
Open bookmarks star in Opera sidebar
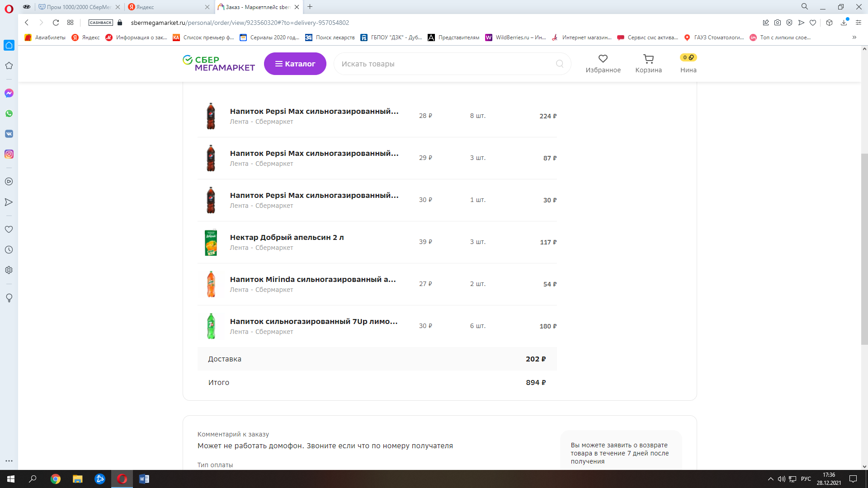pos(9,66)
